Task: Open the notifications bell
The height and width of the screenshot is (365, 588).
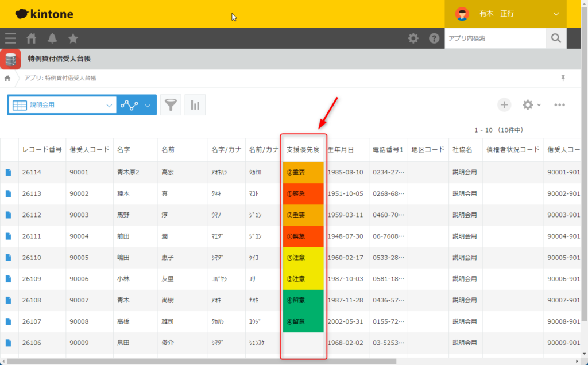Action: [x=52, y=38]
